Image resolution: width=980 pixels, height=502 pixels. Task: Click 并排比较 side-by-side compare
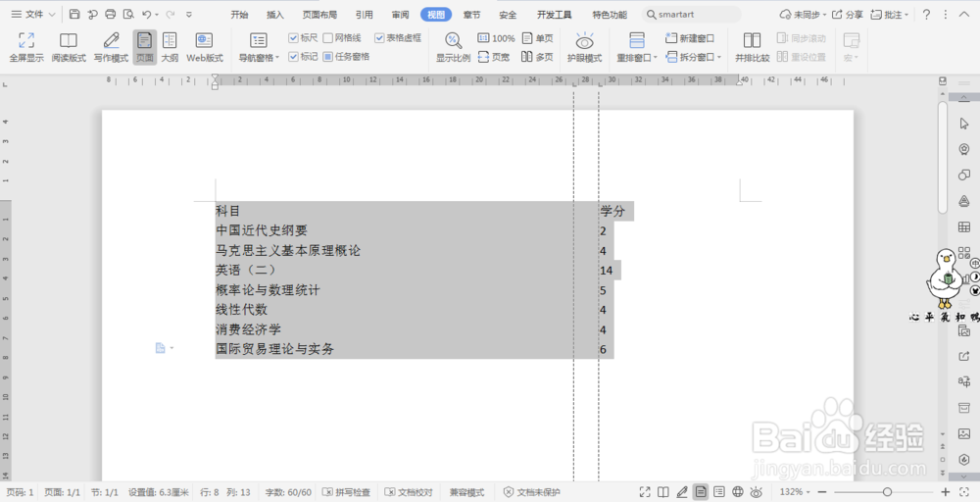(752, 47)
